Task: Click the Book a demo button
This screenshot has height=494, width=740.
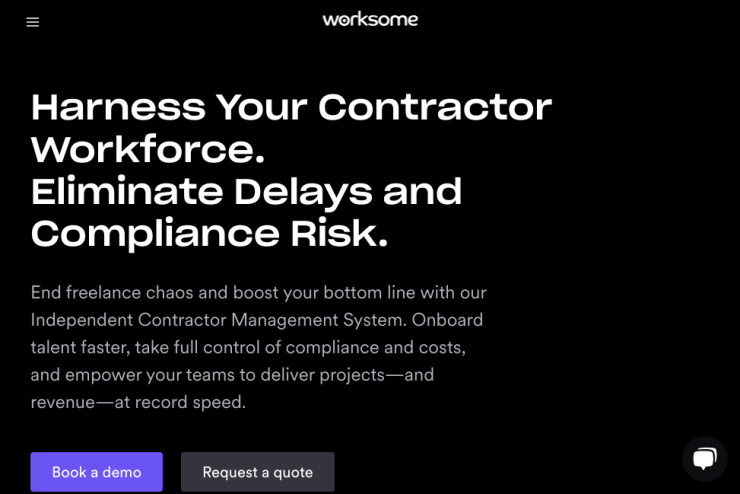Action: pyautogui.click(x=97, y=472)
